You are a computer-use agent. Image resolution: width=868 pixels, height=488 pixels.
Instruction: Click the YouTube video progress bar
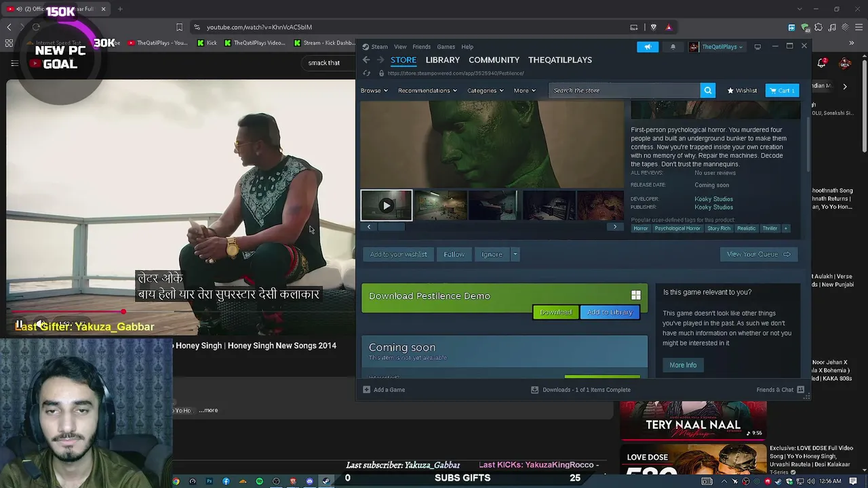(180, 312)
